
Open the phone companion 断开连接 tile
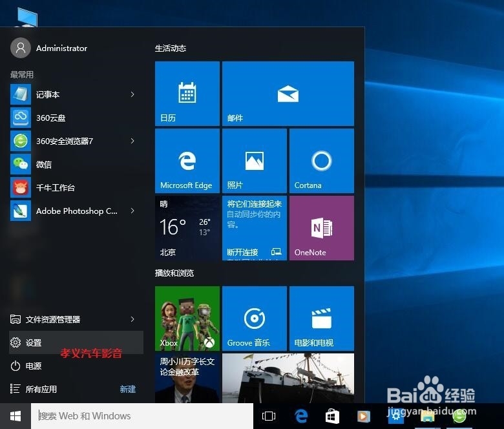pos(254,228)
